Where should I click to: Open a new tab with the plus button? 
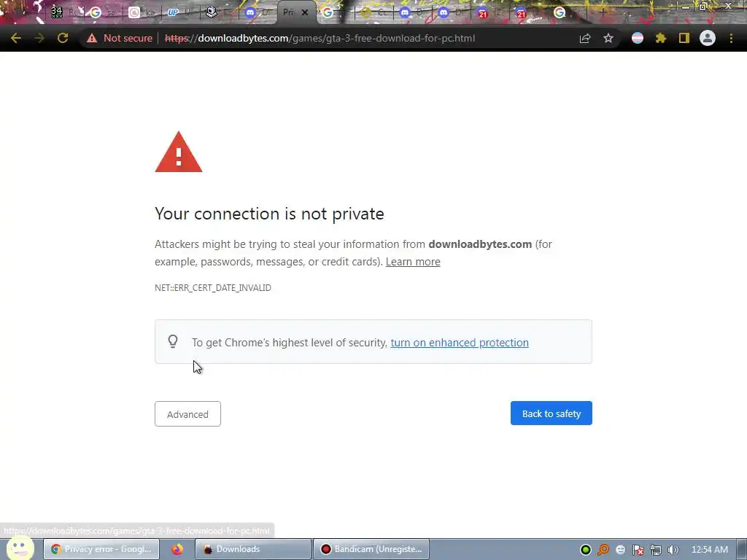[x=602, y=12]
